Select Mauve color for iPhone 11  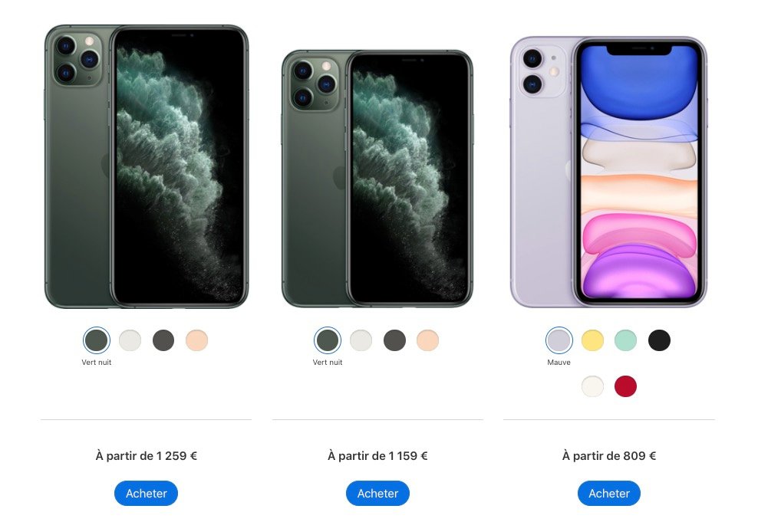tap(559, 340)
